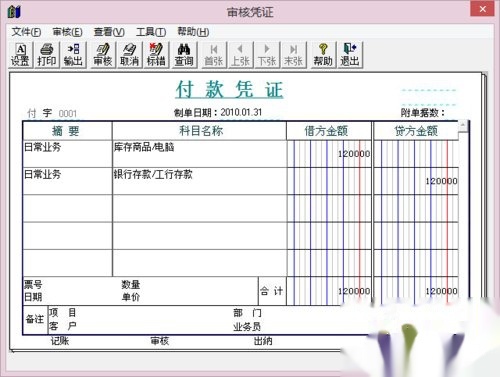Select the 库存商品/电脑 account cell
The width and height of the screenshot is (500, 377).
point(199,154)
